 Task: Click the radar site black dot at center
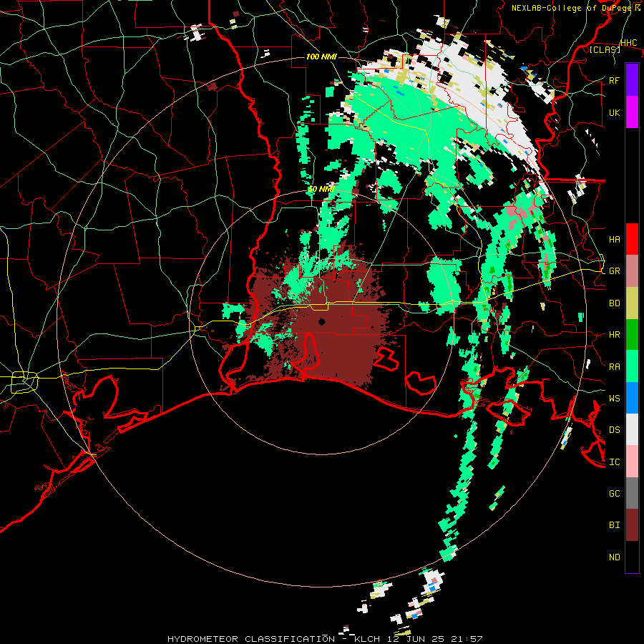tap(322, 322)
